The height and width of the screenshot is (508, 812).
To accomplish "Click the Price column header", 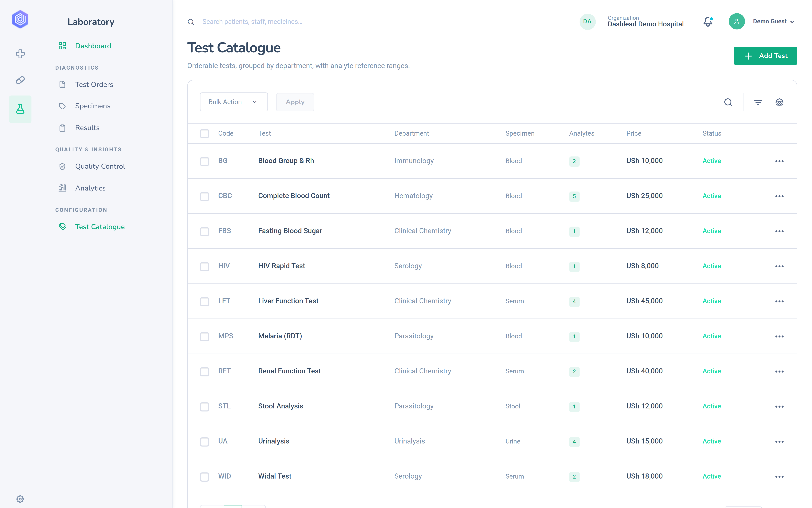I will pyautogui.click(x=634, y=133).
